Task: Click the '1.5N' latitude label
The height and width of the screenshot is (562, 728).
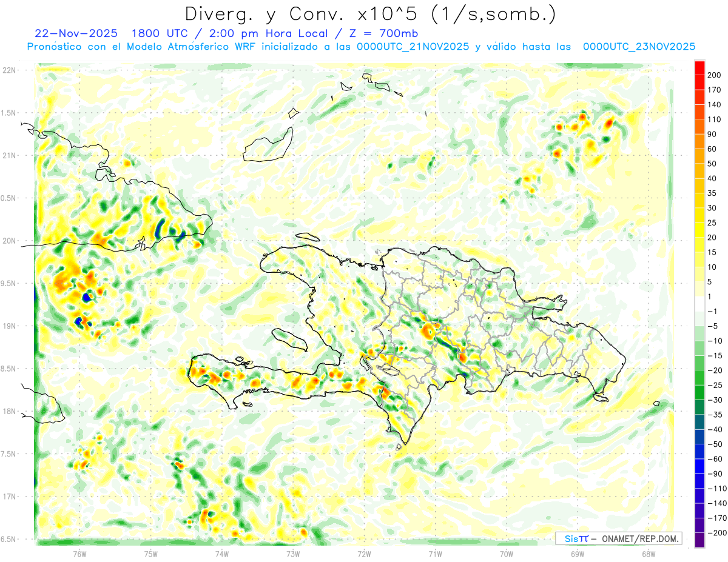Action: click(x=9, y=113)
